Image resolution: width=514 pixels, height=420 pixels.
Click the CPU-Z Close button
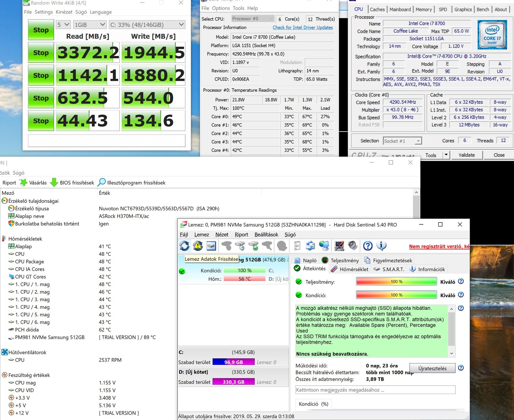coord(499,155)
